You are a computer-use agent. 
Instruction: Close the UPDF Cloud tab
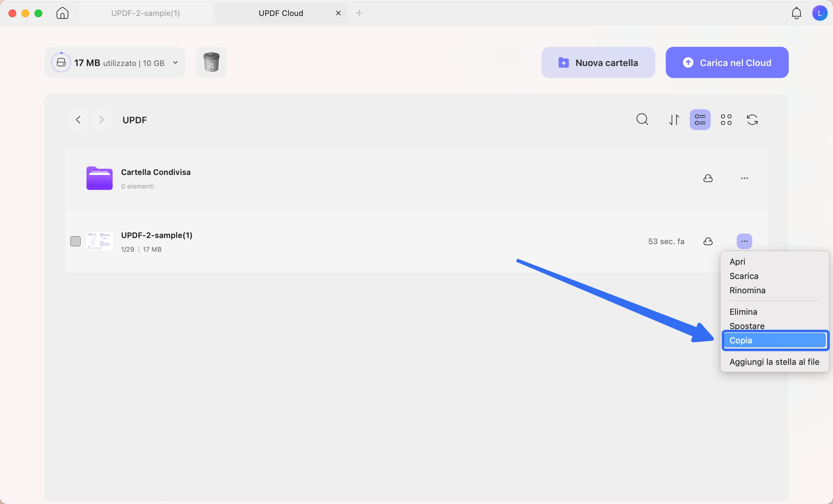tap(338, 13)
